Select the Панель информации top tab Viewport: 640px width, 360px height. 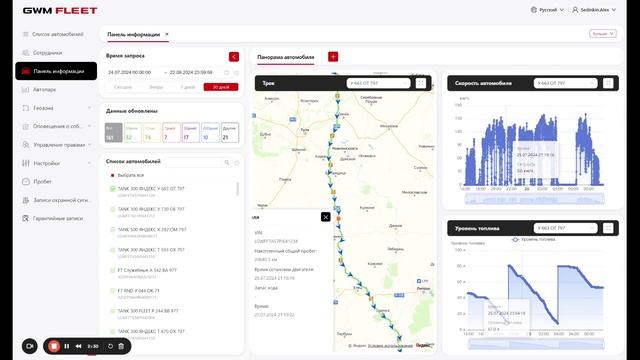click(x=133, y=34)
